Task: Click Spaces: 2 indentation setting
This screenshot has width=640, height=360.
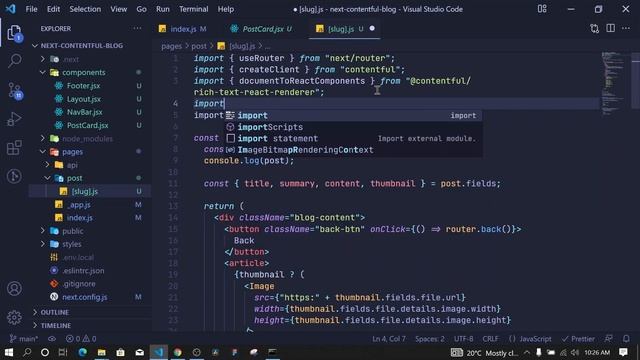Action: (430, 339)
